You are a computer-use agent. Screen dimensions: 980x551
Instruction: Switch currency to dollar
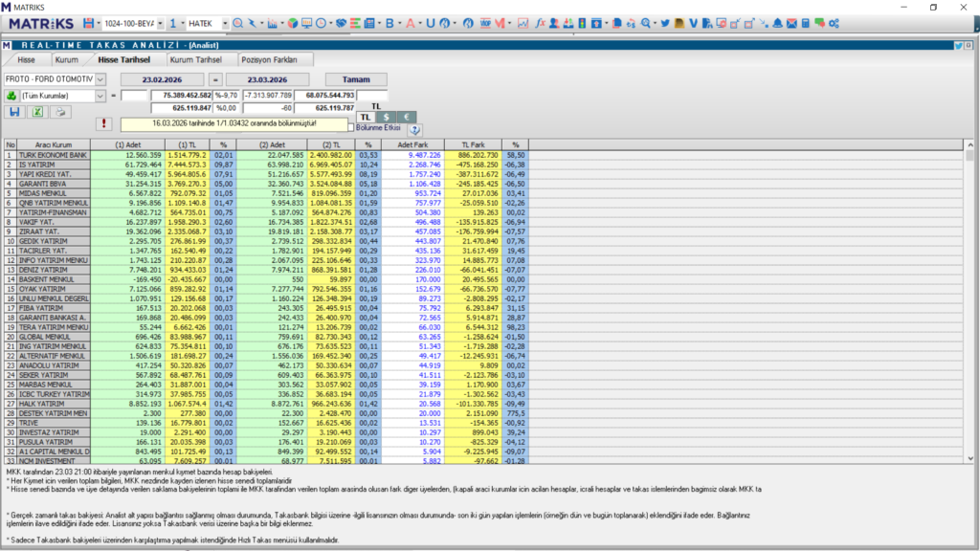coord(387,117)
